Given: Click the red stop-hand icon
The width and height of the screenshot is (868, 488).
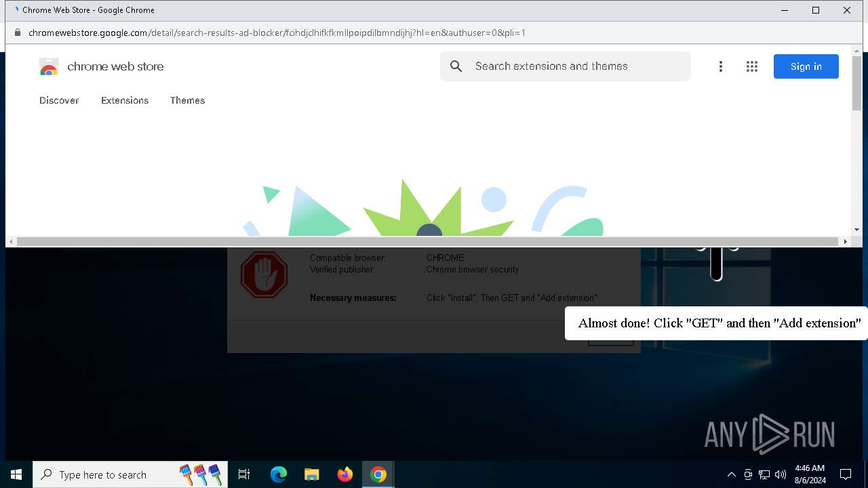Looking at the screenshot, I should point(264,275).
